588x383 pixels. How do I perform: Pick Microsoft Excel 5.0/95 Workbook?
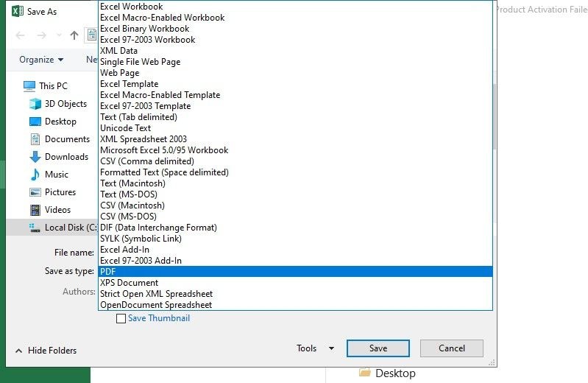pos(295,150)
